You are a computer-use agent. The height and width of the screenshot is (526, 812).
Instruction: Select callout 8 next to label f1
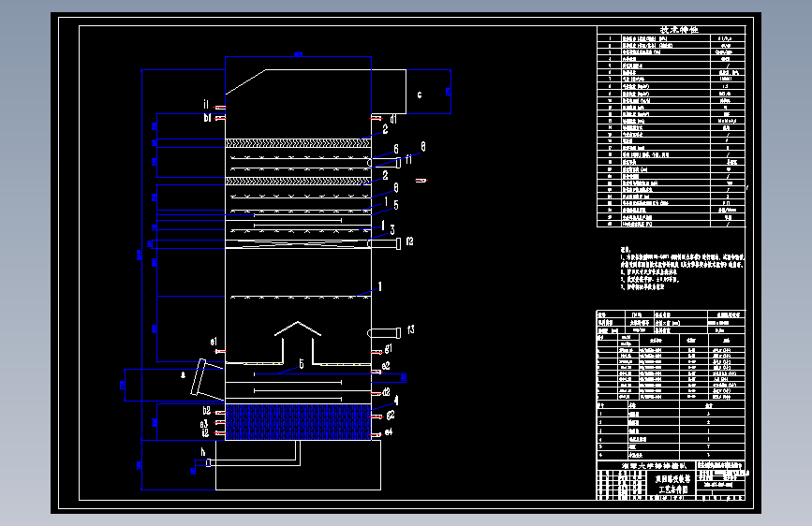click(x=423, y=147)
